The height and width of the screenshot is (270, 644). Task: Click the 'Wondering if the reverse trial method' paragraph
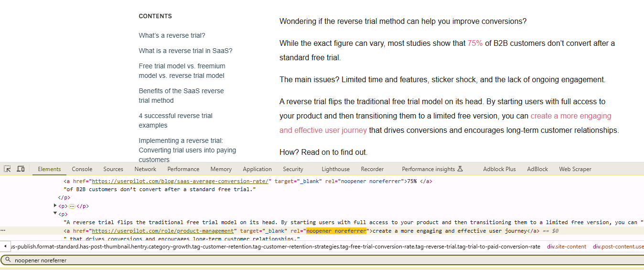coord(403,22)
